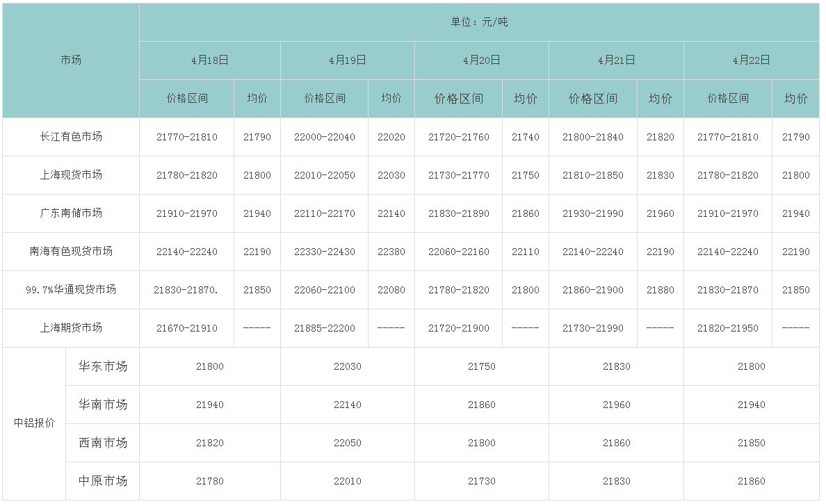The height and width of the screenshot is (504, 826).
Task: Click the 上海期货市场 row label
Action: (x=71, y=328)
